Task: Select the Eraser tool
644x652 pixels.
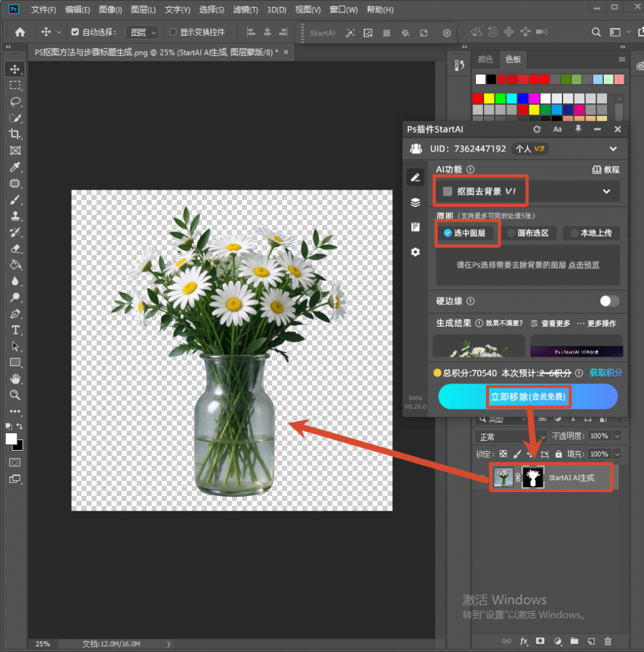Action: coord(15,249)
